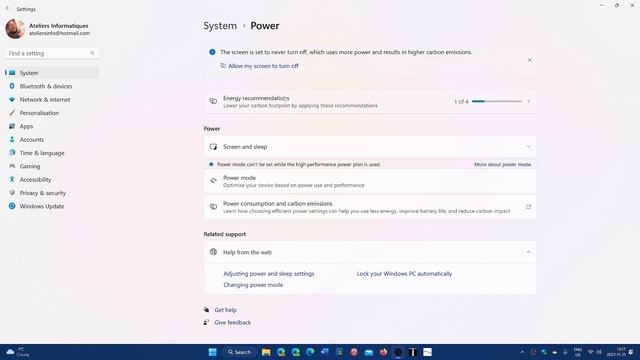Open network and volume quick settings
The width and height of the screenshot is (640, 360).
point(595,352)
